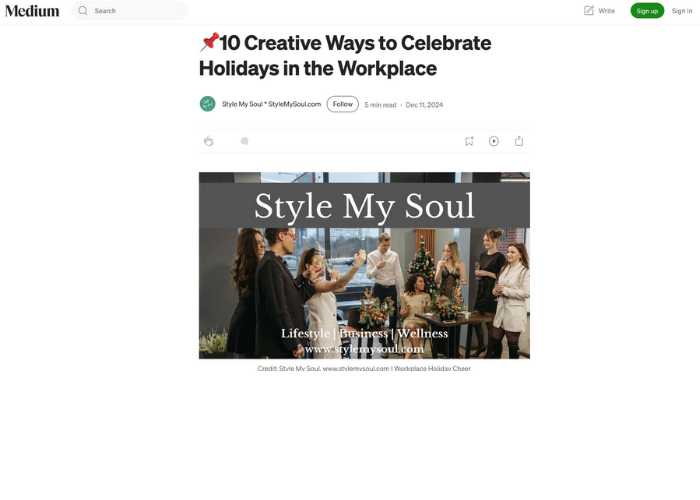This screenshot has width=700, height=500.
Task: Open the Medium home logo
Action: [x=32, y=11]
